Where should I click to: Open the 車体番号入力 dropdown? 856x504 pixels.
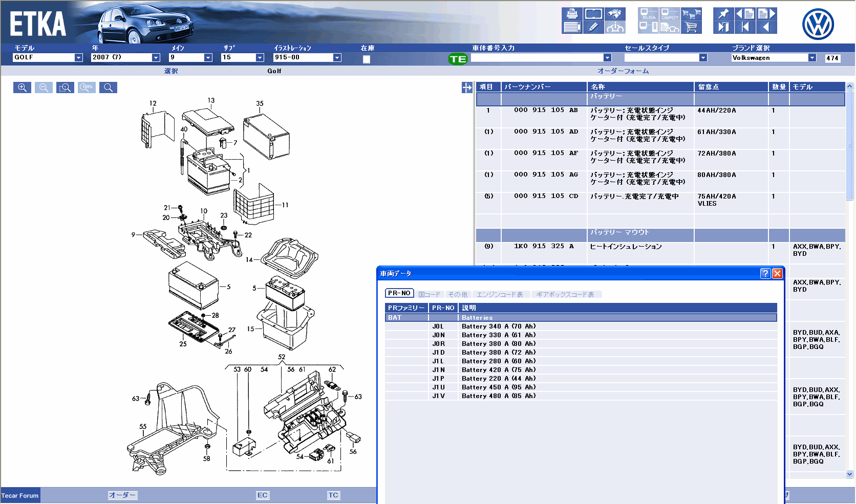click(x=607, y=58)
